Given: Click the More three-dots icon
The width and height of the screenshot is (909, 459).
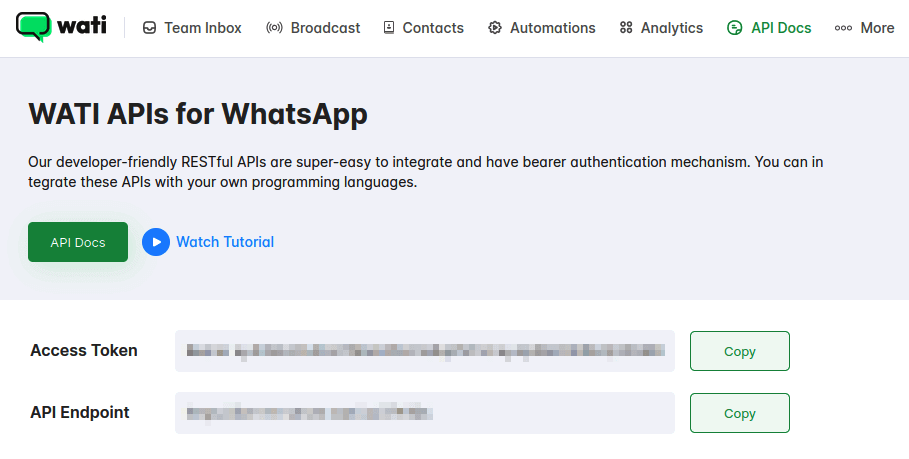Looking at the screenshot, I should click(843, 28).
